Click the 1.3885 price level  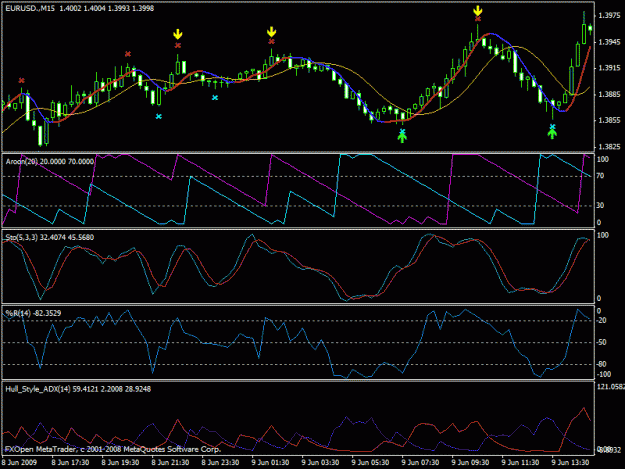(609, 94)
